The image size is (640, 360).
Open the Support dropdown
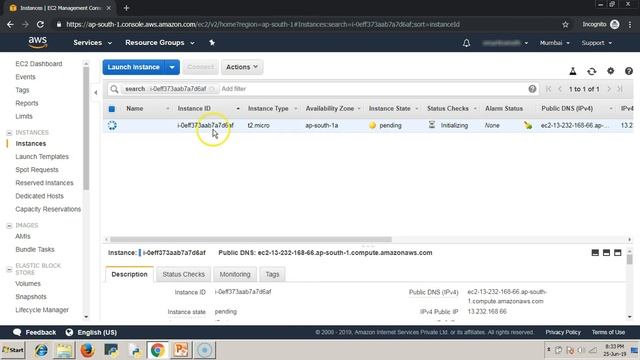(596, 43)
